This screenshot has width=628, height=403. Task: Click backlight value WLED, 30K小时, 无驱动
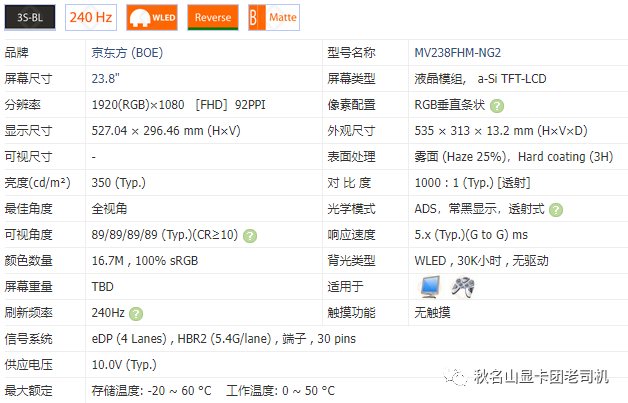[481, 261]
